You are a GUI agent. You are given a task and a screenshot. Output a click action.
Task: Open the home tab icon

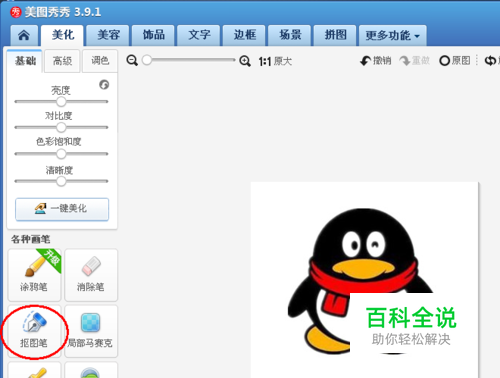[23, 35]
